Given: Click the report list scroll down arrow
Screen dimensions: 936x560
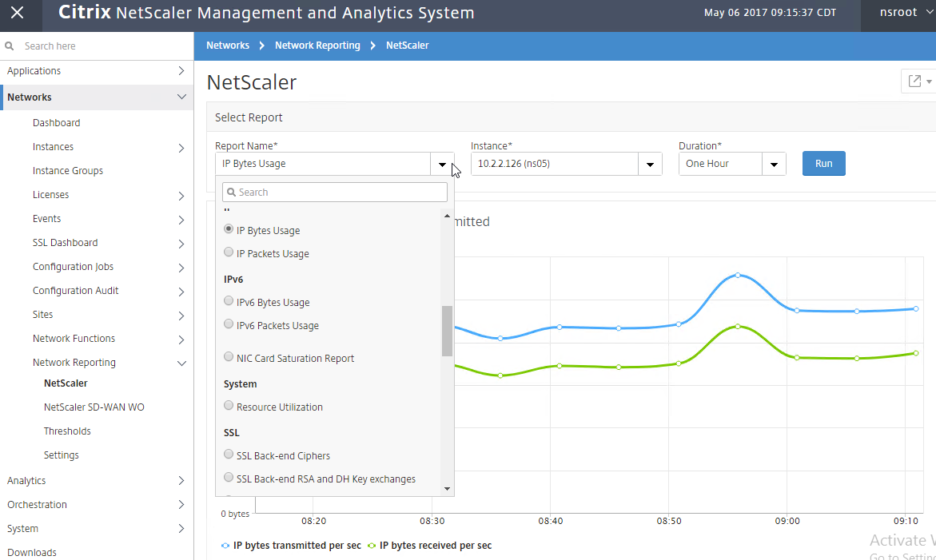Looking at the screenshot, I should 447,489.
